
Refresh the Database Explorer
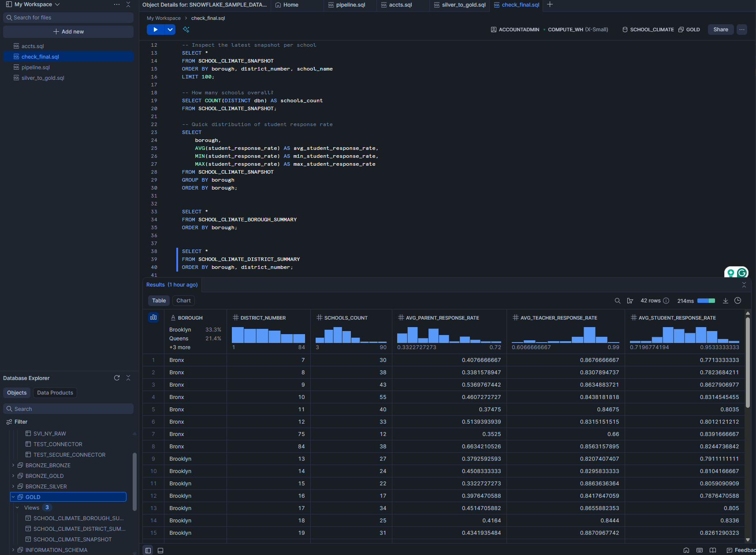point(117,378)
